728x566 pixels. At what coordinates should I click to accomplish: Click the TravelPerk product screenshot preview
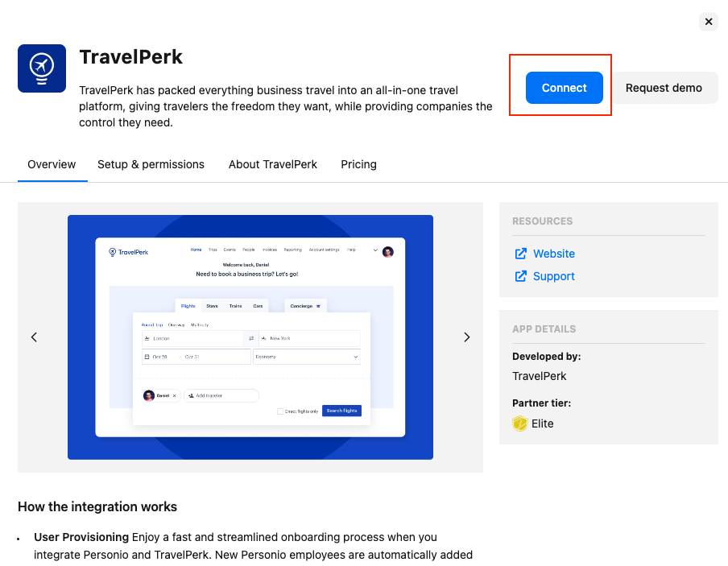tap(250, 337)
